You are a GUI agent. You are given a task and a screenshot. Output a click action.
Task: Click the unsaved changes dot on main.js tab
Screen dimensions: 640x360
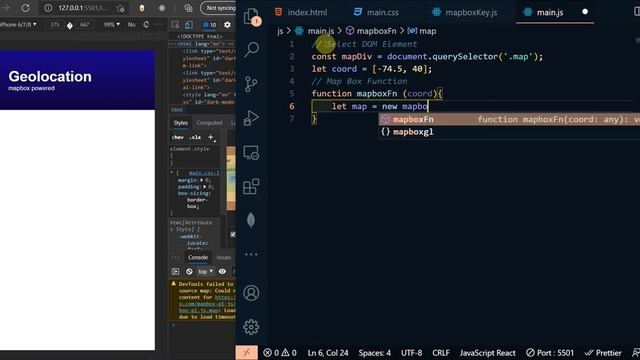coord(585,12)
